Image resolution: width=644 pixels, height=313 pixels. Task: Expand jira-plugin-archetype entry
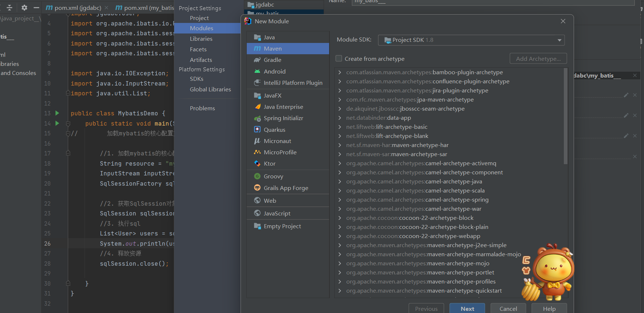[x=340, y=91]
